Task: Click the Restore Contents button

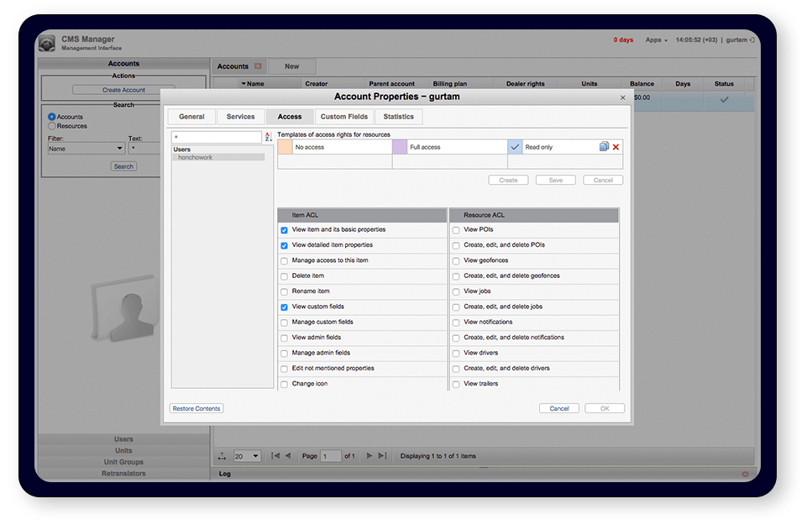Action: [196, 408]
